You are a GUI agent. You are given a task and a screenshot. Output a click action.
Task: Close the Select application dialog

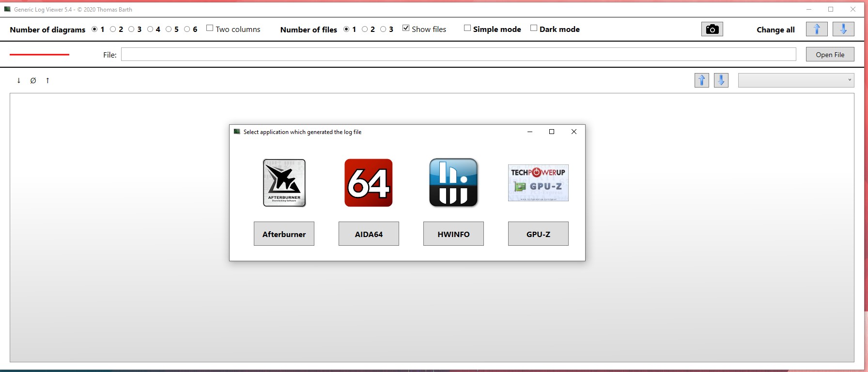point(574,132)
